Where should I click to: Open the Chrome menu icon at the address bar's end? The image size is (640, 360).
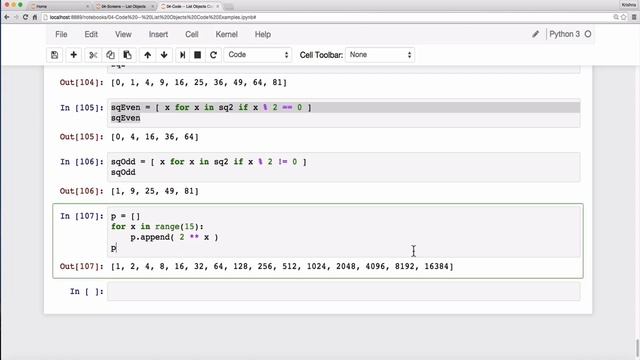(x=634, y=17)
